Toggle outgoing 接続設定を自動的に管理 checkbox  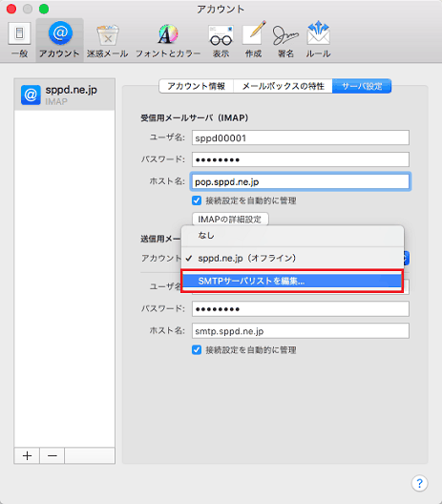pyautogui.click(x=197, y=350)
